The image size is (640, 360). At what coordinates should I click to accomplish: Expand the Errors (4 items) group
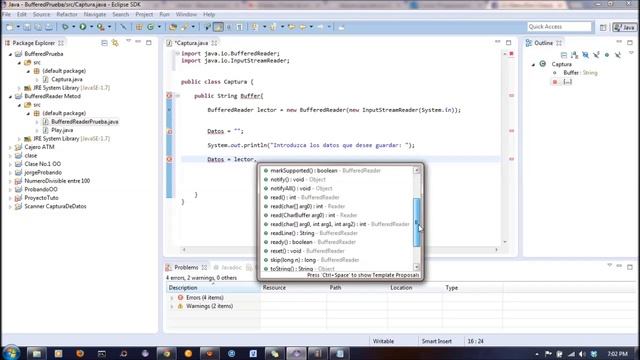click(172, 298)
